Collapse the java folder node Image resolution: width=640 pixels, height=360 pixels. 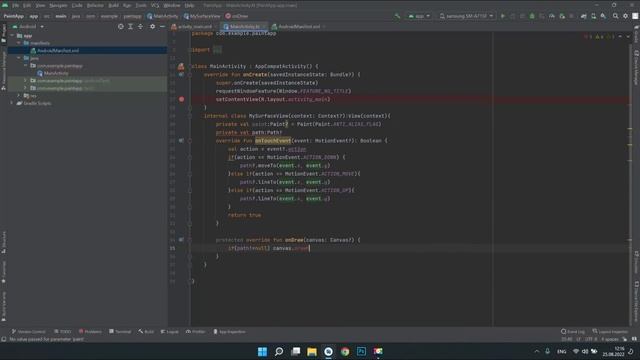coord(19,58)
